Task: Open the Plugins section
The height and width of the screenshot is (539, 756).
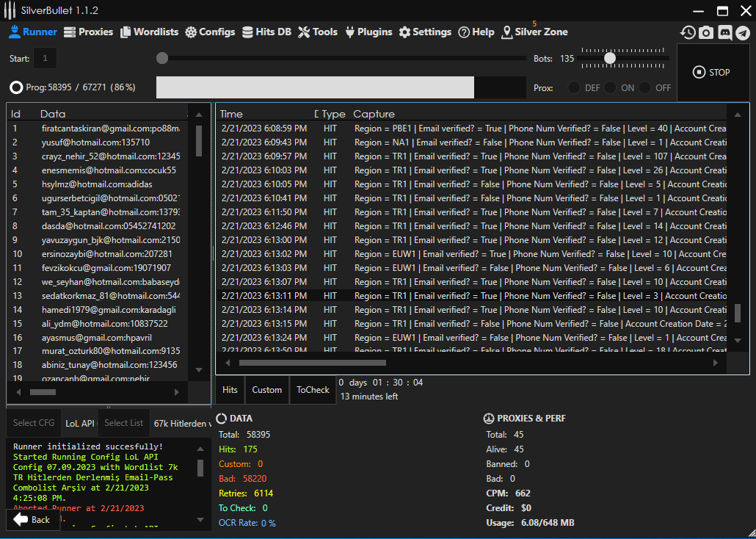Action: tap(368, 32)
